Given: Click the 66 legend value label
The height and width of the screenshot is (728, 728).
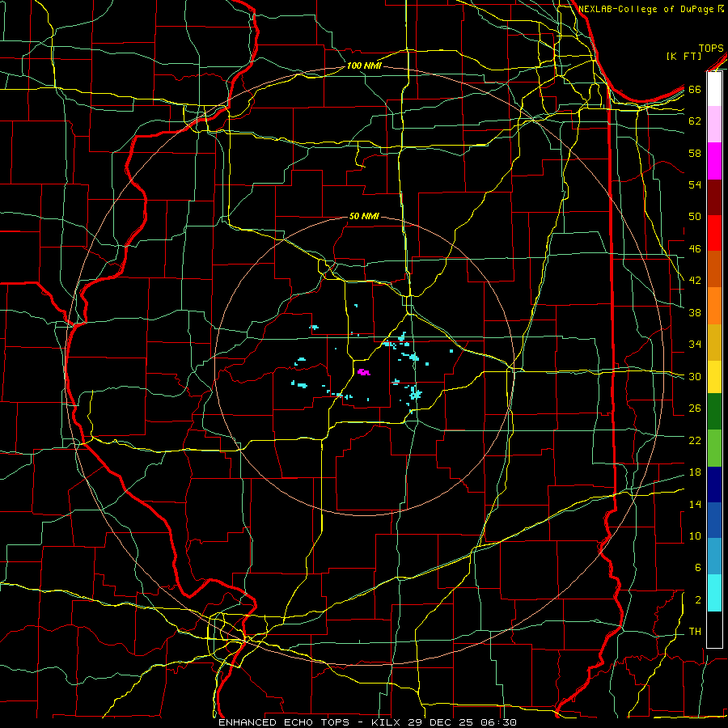Looking at the screenshot, I should 695,89.
